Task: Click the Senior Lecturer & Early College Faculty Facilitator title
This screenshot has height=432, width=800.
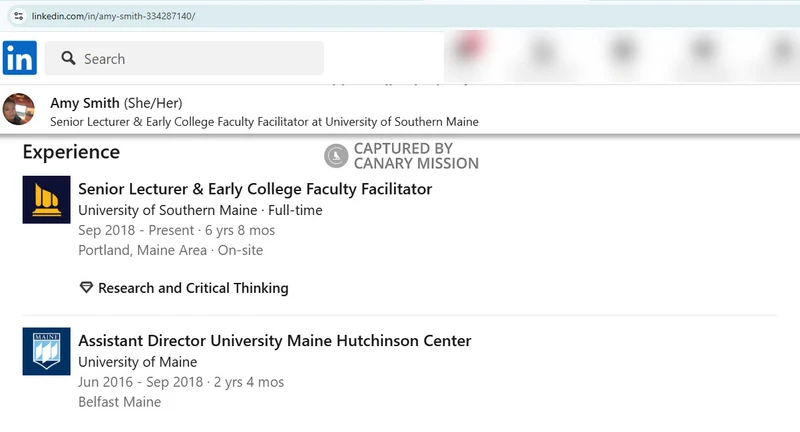Action: [x=255, y=189]
